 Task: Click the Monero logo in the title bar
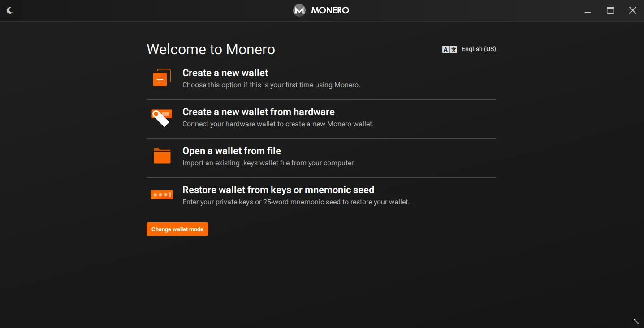299,10
